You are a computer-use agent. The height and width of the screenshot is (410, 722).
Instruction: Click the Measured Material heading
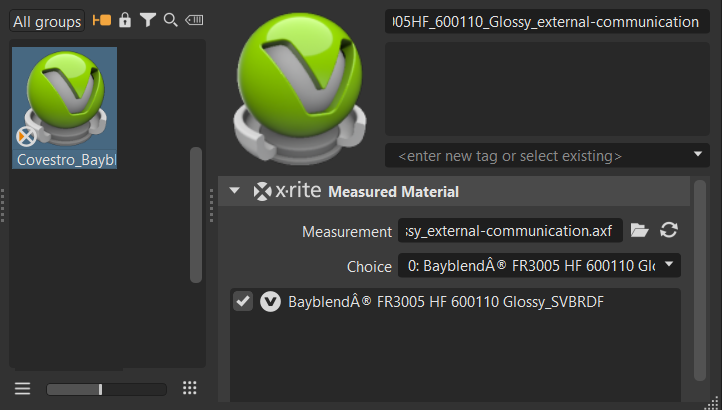[393, 192]
